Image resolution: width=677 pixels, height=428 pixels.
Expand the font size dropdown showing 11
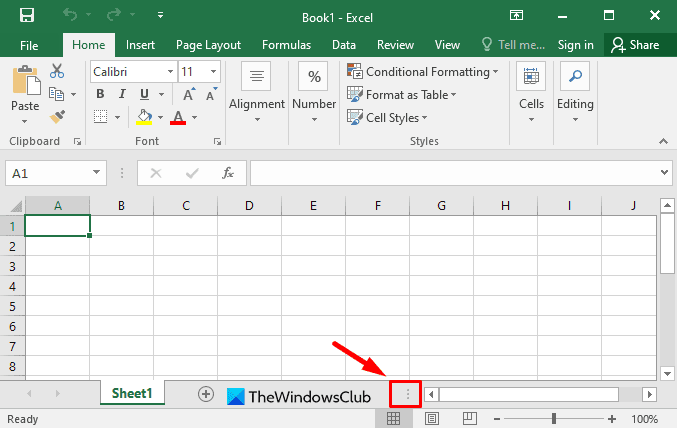213,72
